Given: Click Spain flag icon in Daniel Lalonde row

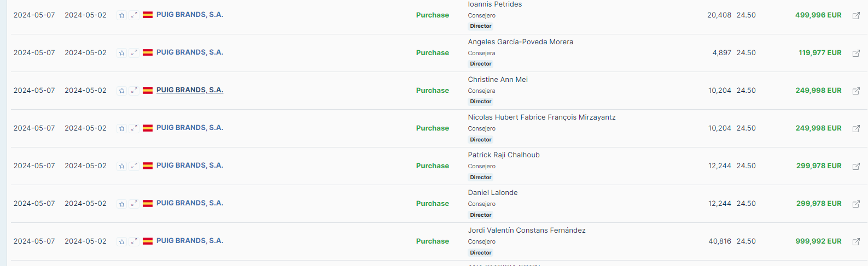Looking at the screenshot, I should (148, 203).
